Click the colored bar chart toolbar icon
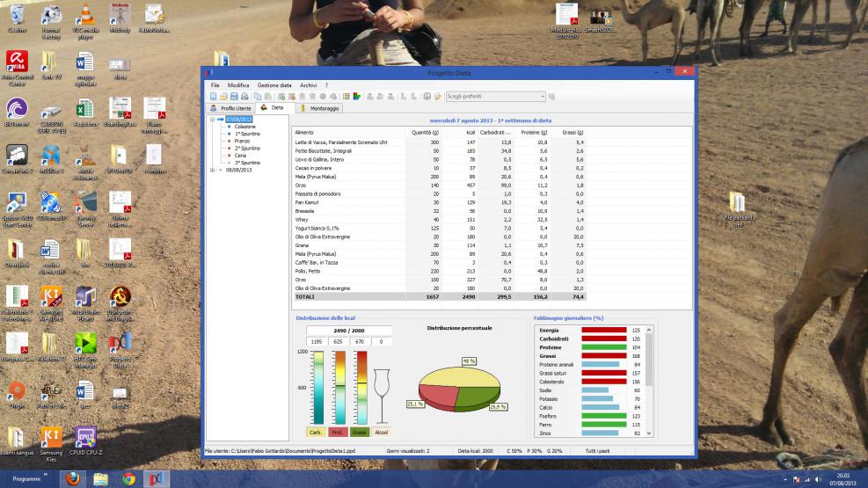This screenshot has height=488, width=868. pos(357,96)
